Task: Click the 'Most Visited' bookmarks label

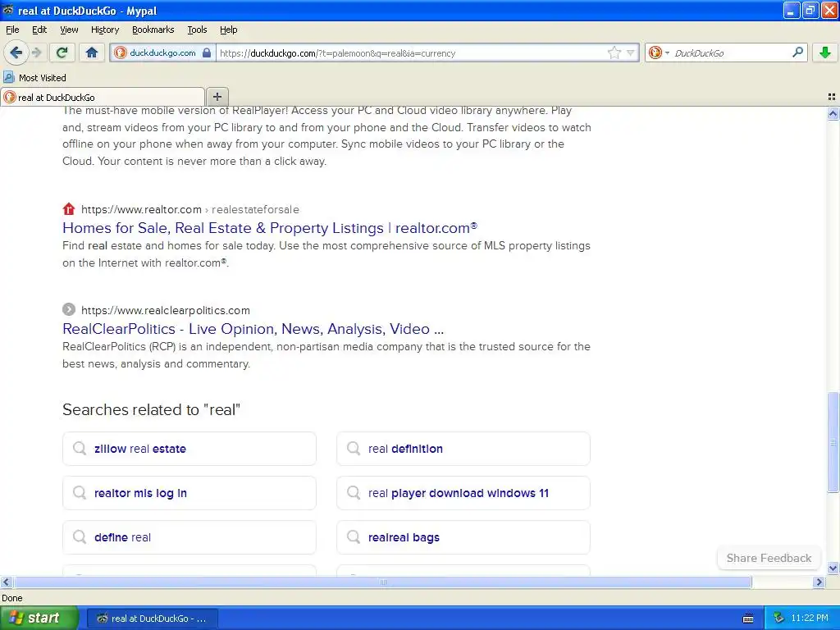Action: [x=43, y=78]
